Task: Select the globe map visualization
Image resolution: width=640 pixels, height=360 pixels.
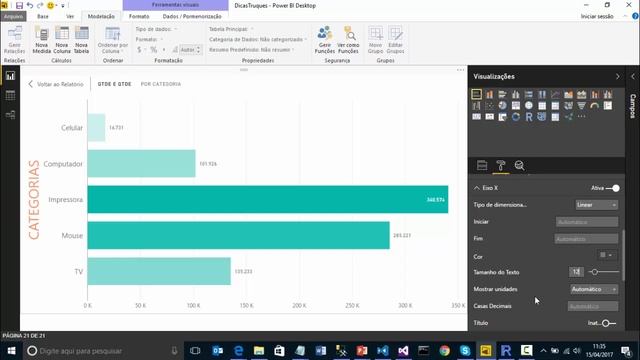Action: [x=529, y=106]
